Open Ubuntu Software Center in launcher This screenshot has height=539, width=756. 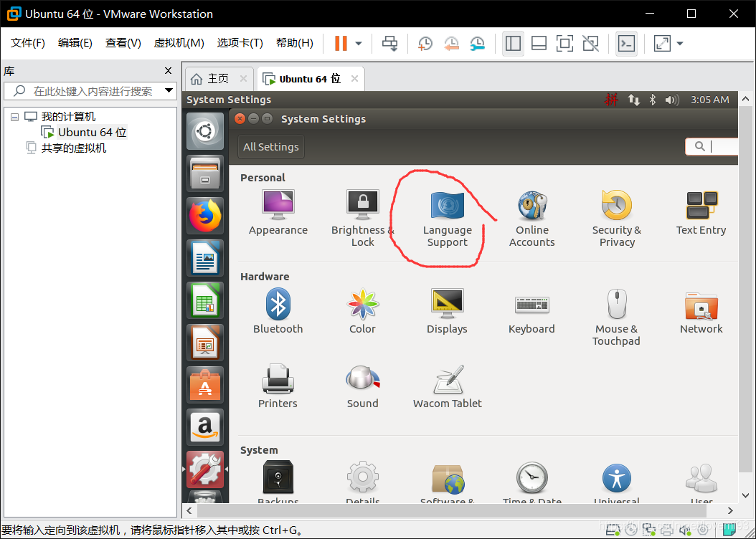tap(205, 385)
